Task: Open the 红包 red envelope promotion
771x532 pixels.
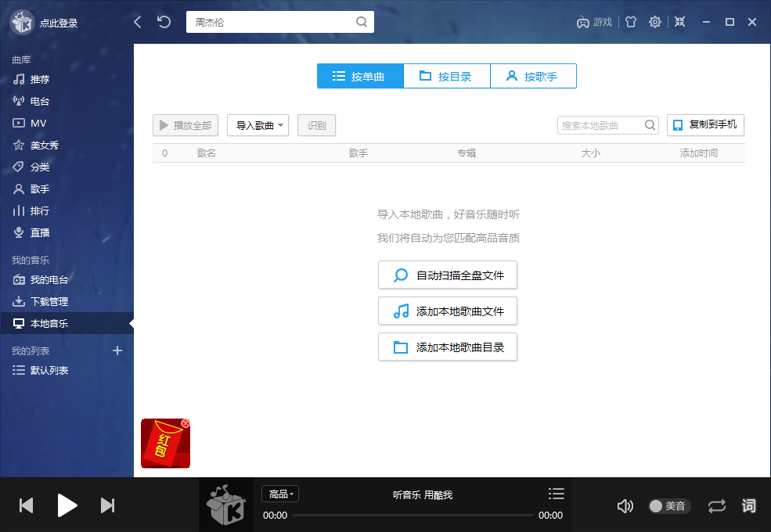Action: (x=164, y=444)
